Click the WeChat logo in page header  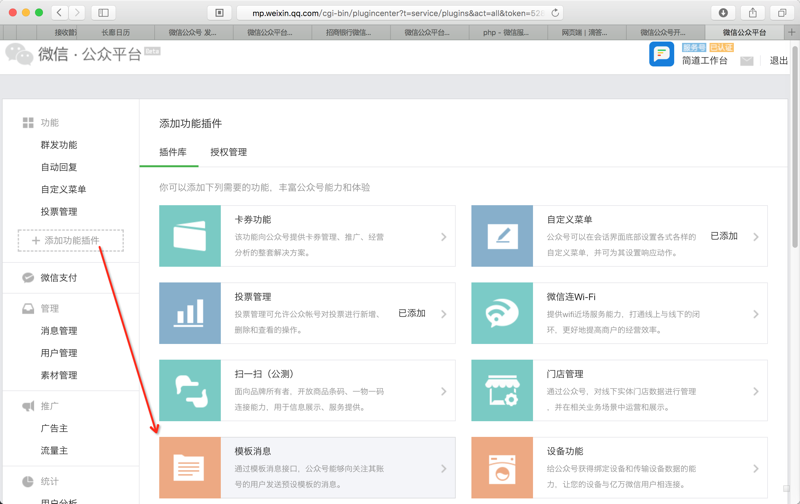point(19,54)
